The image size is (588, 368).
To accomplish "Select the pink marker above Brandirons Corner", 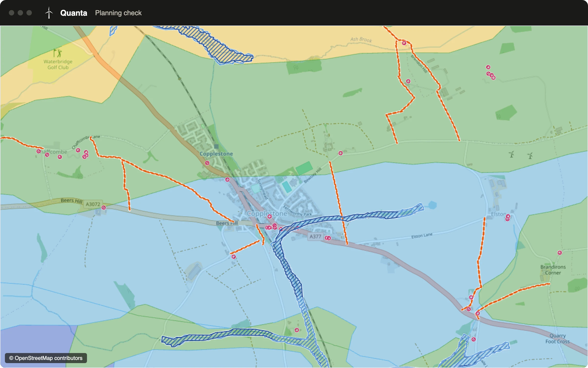I will (x=560, y=253).
